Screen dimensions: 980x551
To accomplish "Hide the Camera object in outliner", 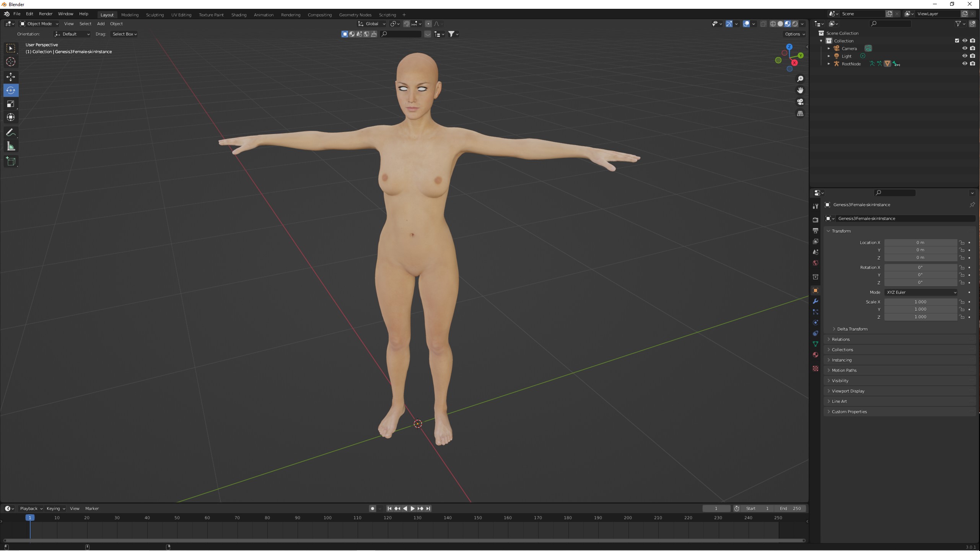I will tap(964, 48).
